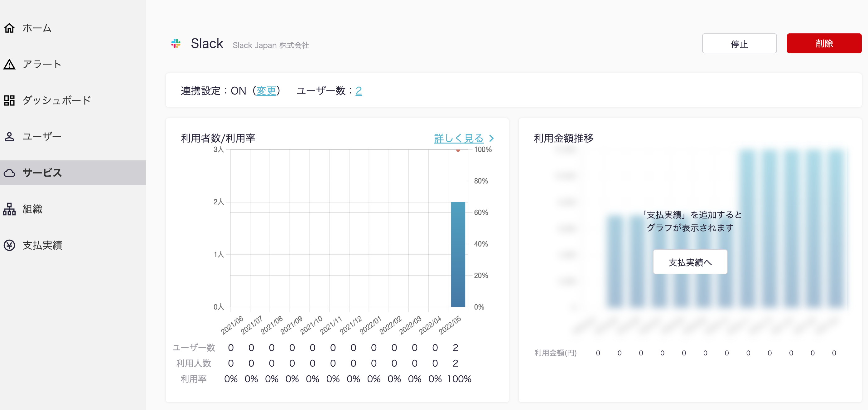Open the 組織 sidebar entry
This screenshot has height=410, width=868.
pyautogui.click(x=32, y=209)
